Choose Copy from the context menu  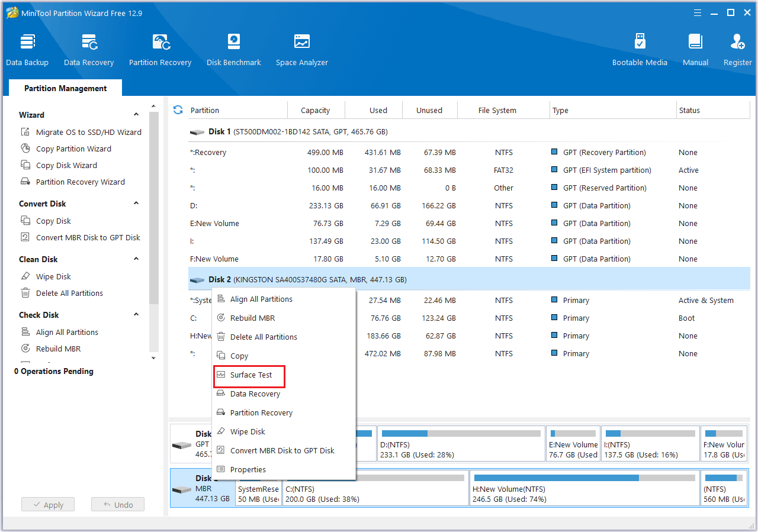[284, 356]
